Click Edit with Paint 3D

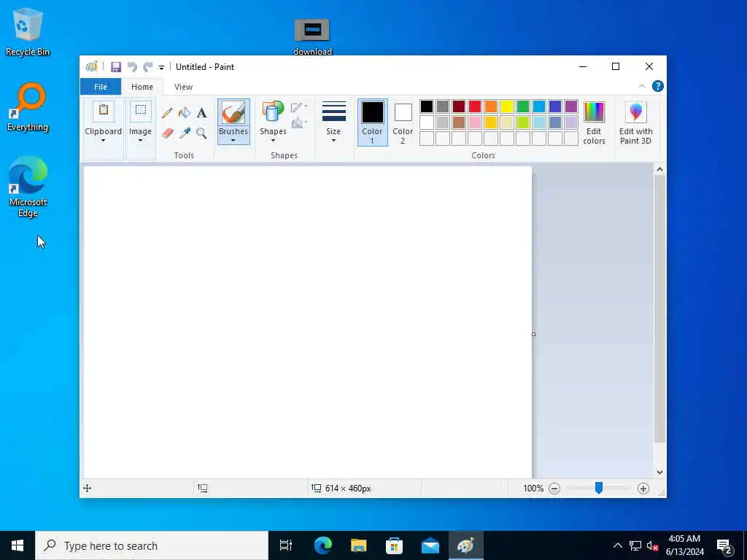(636, 122)
